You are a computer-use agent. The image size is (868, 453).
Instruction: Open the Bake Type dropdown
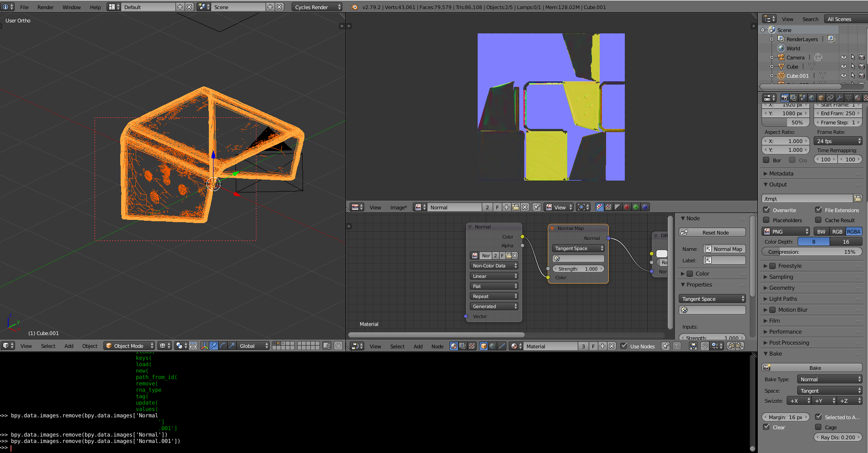(x=830, y=379)
